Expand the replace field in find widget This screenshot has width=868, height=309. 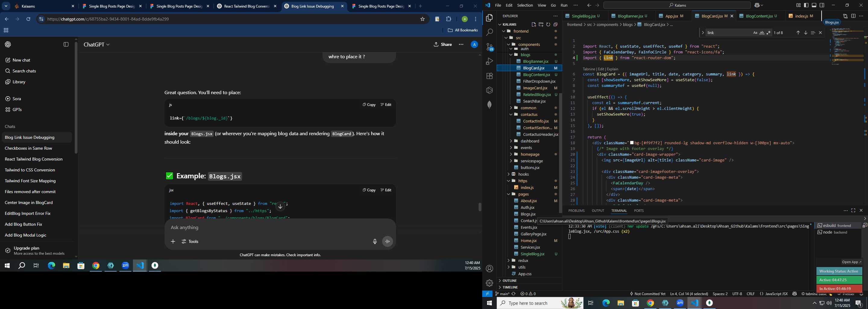pos(703,33)
